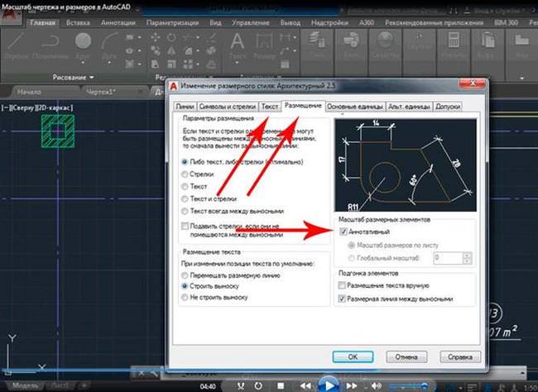
Task: Click the Properties match icon
Action: 385,40
